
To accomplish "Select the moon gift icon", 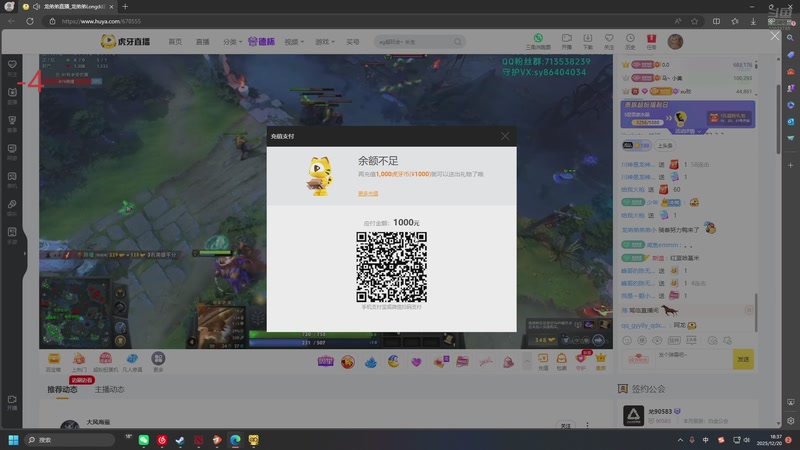I will 393,362.
